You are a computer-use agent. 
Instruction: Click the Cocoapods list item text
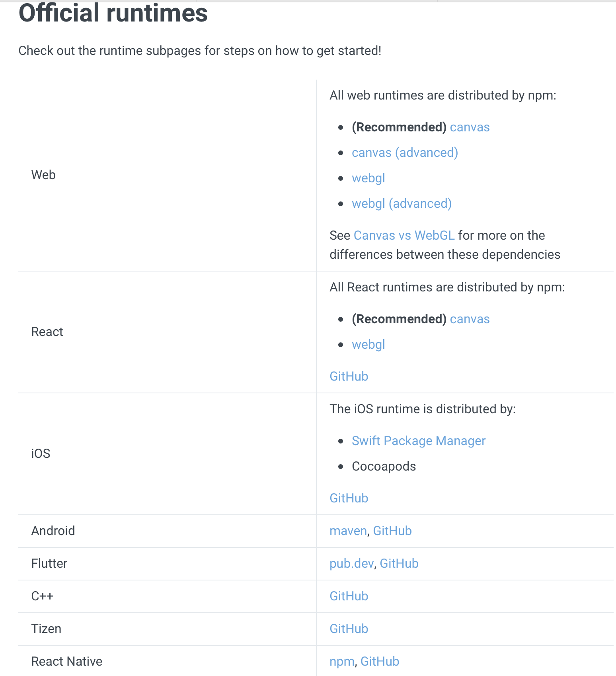(x=384, y=466)
